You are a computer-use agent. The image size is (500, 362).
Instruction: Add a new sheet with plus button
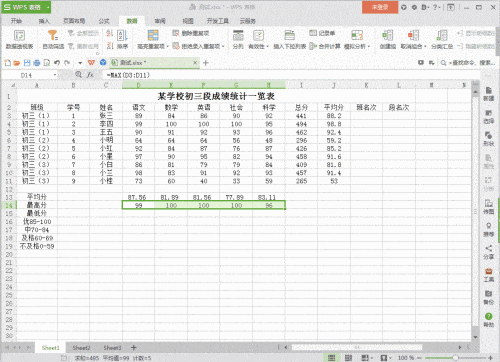[x=134, y=348]
